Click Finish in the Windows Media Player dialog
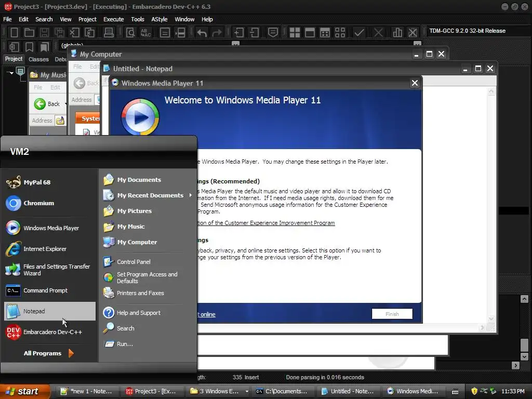The image size is (532, 399). click(x=392, y=314)
